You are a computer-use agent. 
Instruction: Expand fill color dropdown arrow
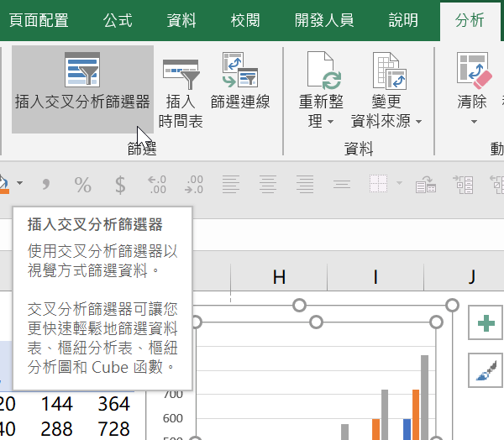(x=19, y=183)
